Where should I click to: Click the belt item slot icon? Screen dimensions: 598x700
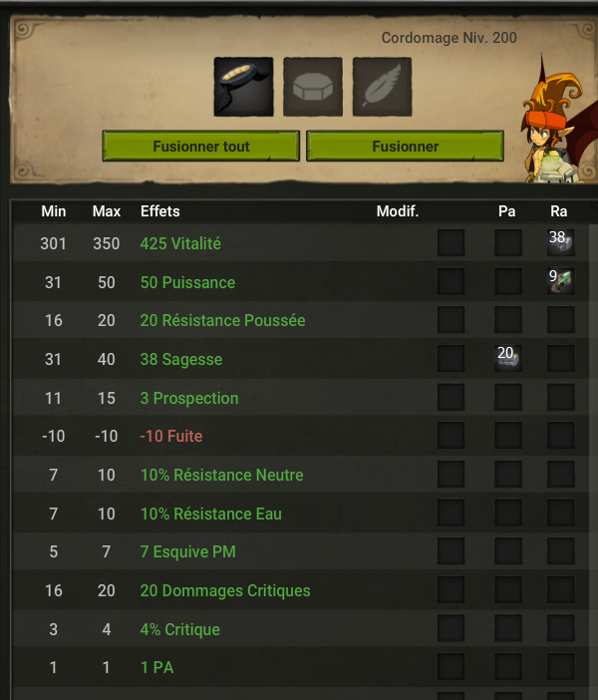[x=243, y=87]
